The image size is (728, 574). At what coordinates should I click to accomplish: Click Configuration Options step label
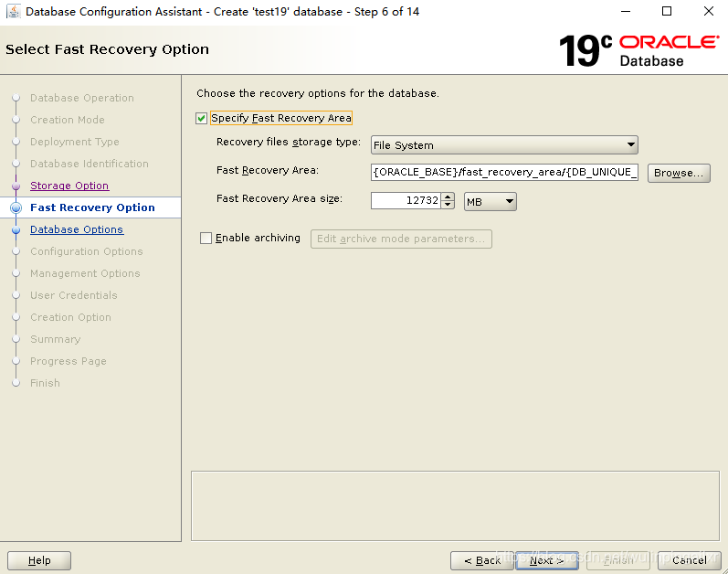pos(87,251)
